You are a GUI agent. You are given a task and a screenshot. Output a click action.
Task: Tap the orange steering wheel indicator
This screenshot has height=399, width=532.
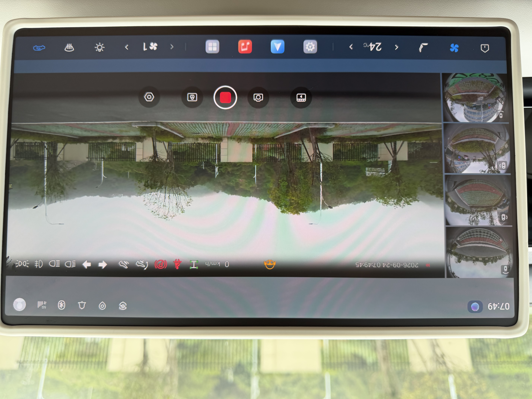coord(270,264)
